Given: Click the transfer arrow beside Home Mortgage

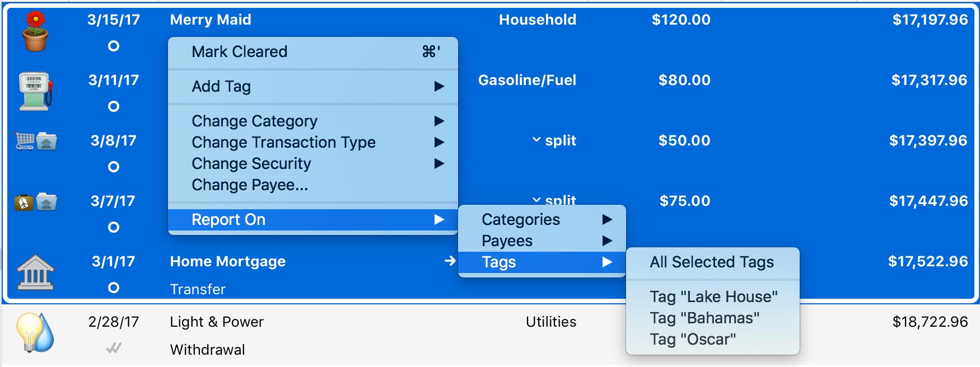Looking at the screenshot, I should (x=450, y=261).
